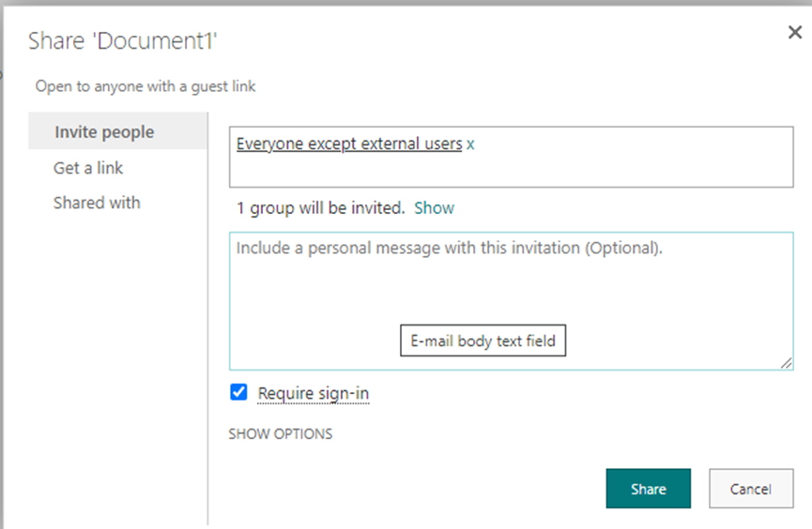This screenshot has height=529, width=812.
Task: Toggle the Require sign-in checkbox
Action: (238, 393)
